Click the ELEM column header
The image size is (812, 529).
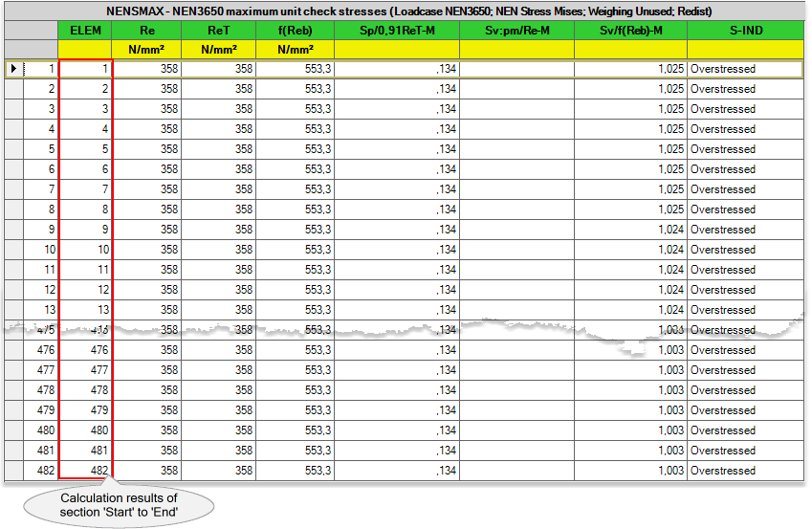pyautogui.click(x=85, y=30)
